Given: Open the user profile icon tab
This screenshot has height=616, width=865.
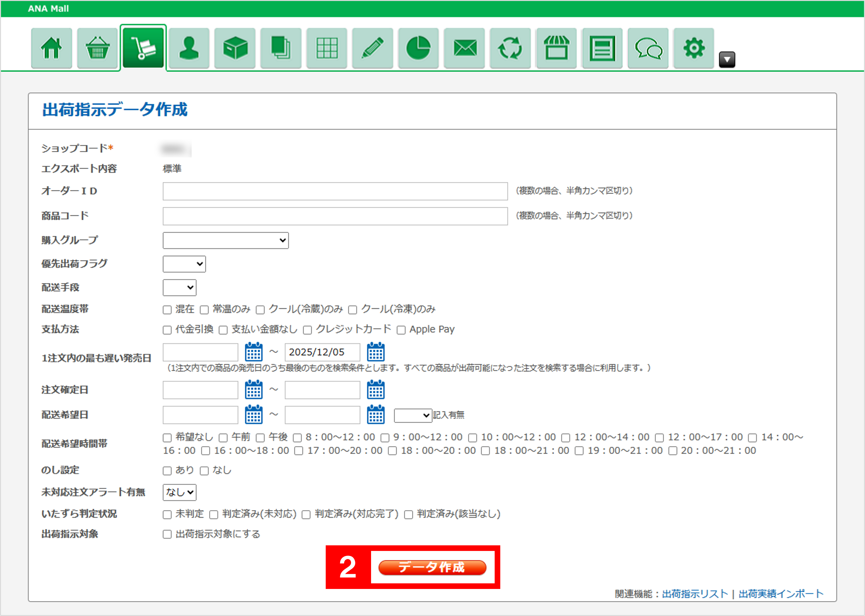Looking at the screenshot, I should pyautogui.click(x=189, y=48).
